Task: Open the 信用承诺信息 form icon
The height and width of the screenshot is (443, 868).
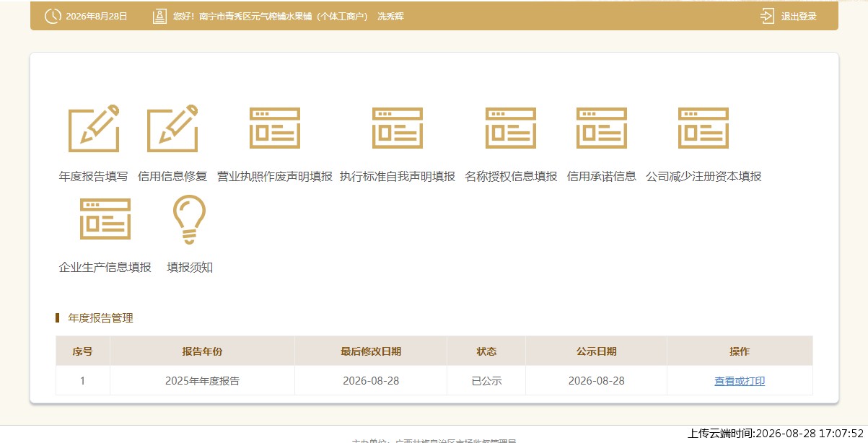Action: coord(602,128)
